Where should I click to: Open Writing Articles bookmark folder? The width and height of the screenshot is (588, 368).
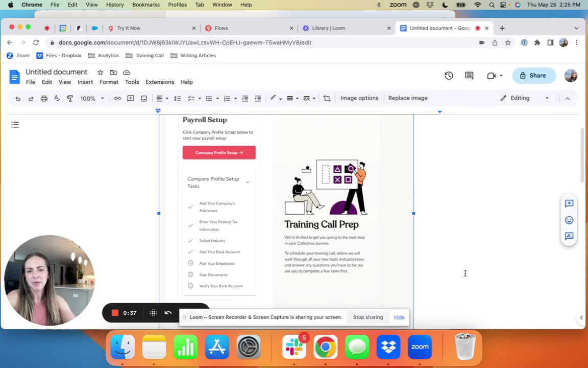click(193, 56)
